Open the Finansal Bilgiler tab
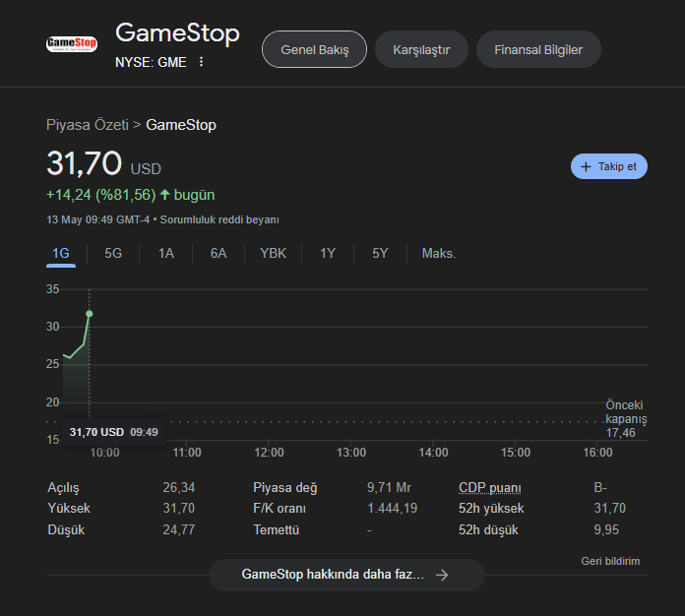The image size is (685, 616). [x=538, y=49]
